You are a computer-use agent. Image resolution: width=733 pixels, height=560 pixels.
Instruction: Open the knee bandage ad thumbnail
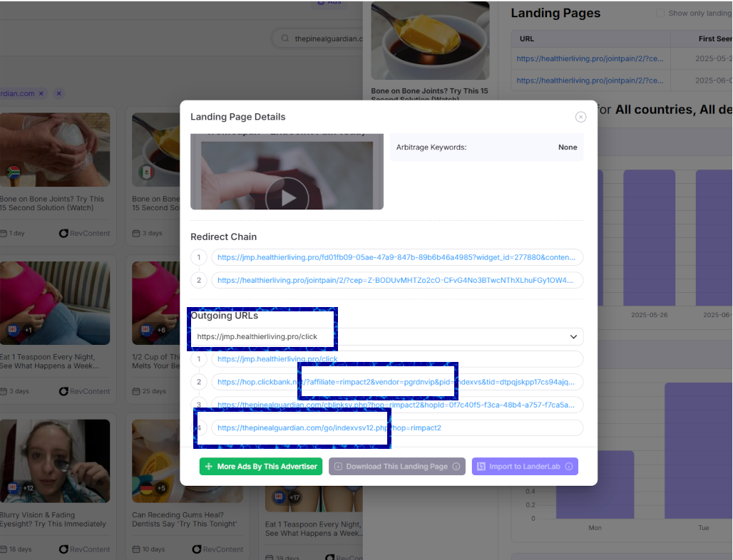click(55, 150)
